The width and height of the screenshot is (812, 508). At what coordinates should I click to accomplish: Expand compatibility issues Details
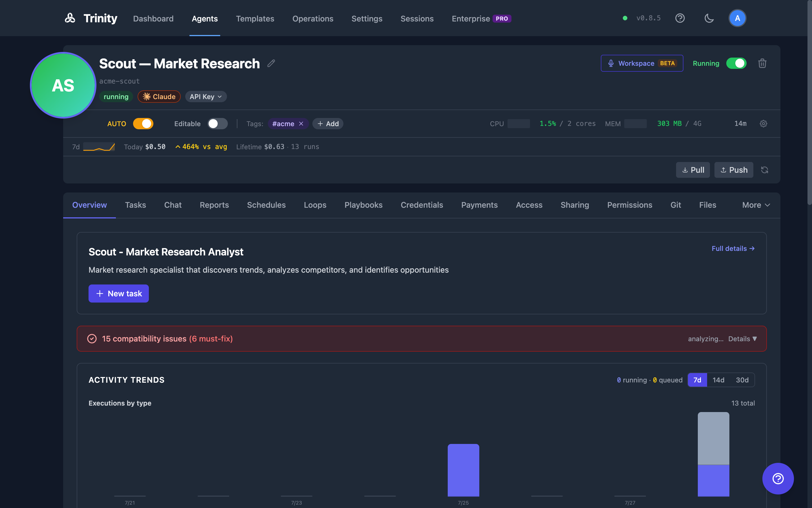[743, 339]
